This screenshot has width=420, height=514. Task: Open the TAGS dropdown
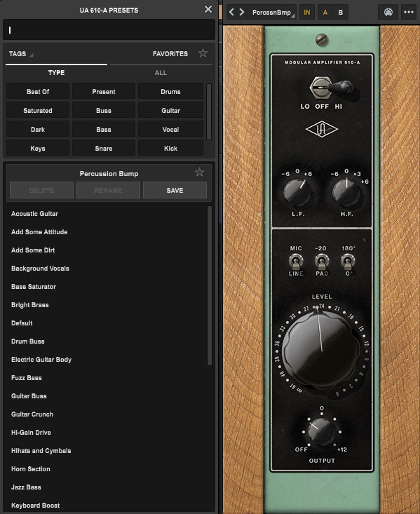tap(21, 54)
